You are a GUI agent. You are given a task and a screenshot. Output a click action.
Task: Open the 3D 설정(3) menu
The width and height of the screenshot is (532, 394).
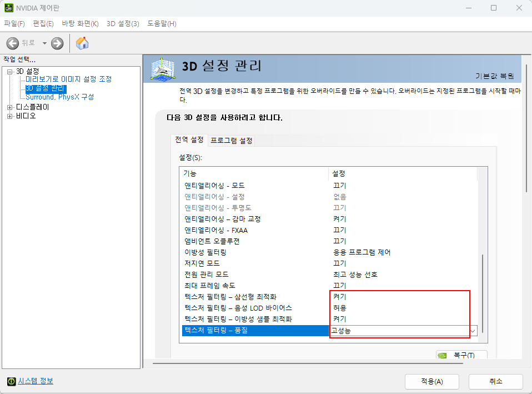[123, 24]
